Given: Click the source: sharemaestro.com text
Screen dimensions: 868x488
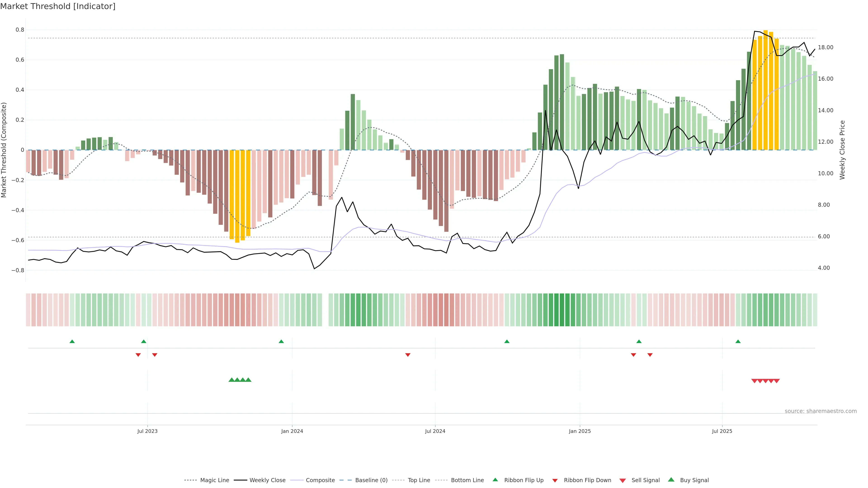Looking at the screenshot, I should pyautogui.click(x=821, y=411).
